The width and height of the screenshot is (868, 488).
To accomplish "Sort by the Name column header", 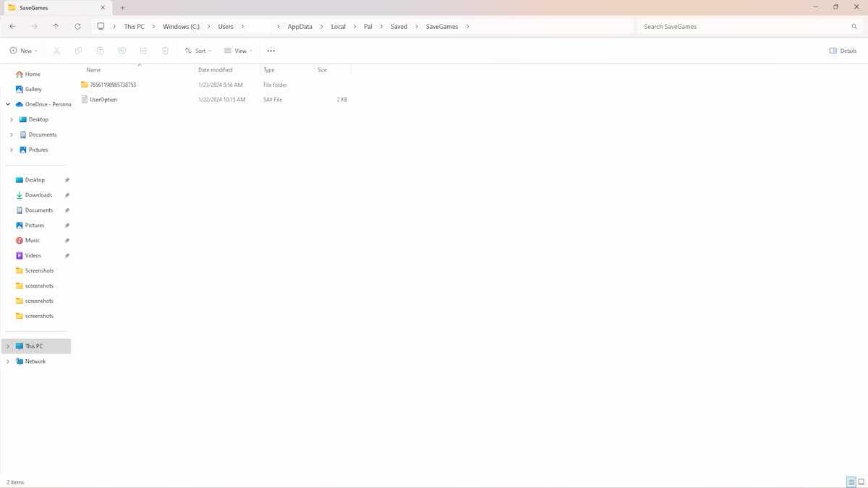I will (x=93, y=69).
